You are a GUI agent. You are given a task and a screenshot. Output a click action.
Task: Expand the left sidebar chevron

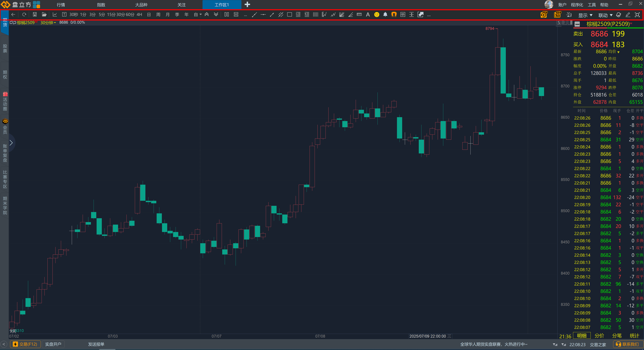point(11,143)
